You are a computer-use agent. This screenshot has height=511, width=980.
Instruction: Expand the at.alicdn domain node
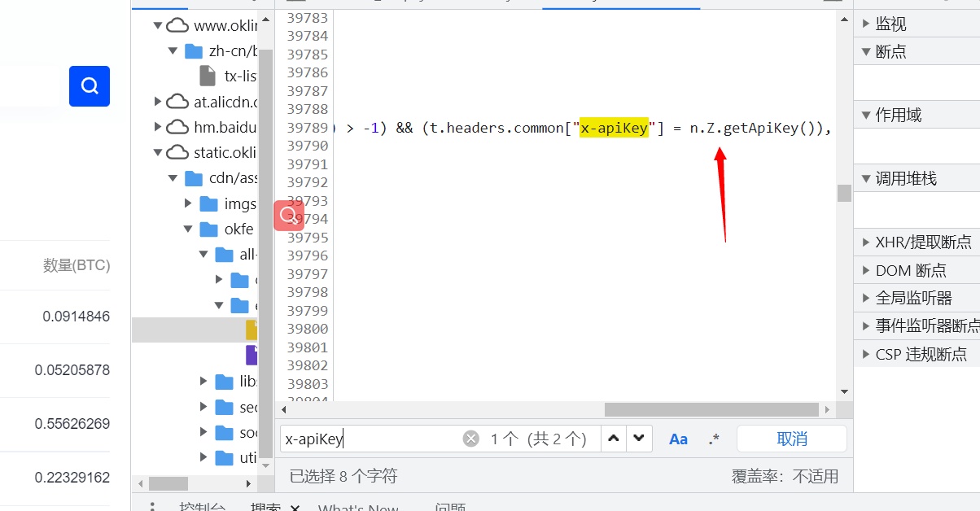coord(158,102)
